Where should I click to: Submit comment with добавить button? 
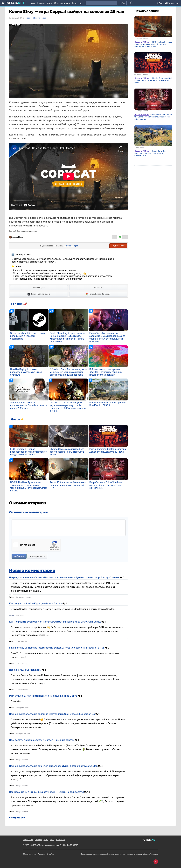19,556
